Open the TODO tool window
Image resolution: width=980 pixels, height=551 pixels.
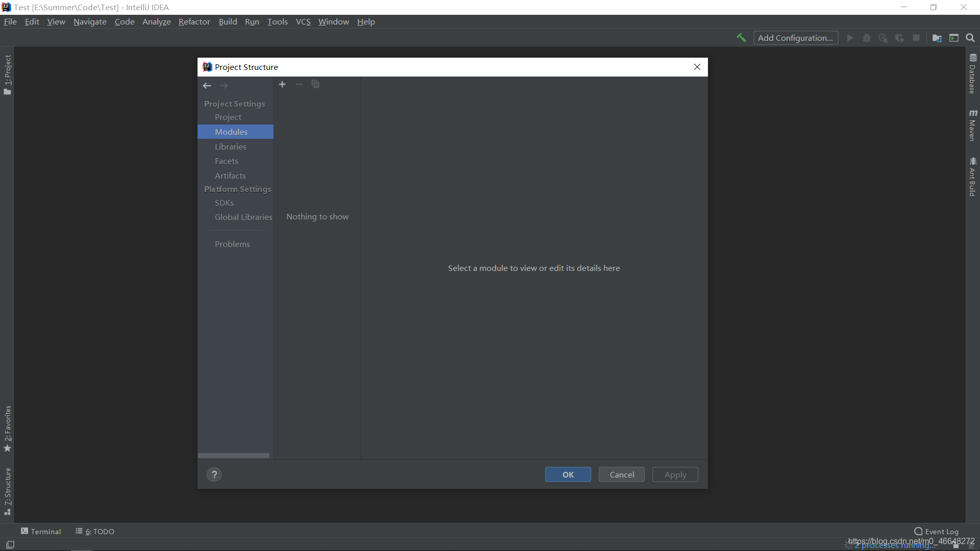tap(95, 531)
